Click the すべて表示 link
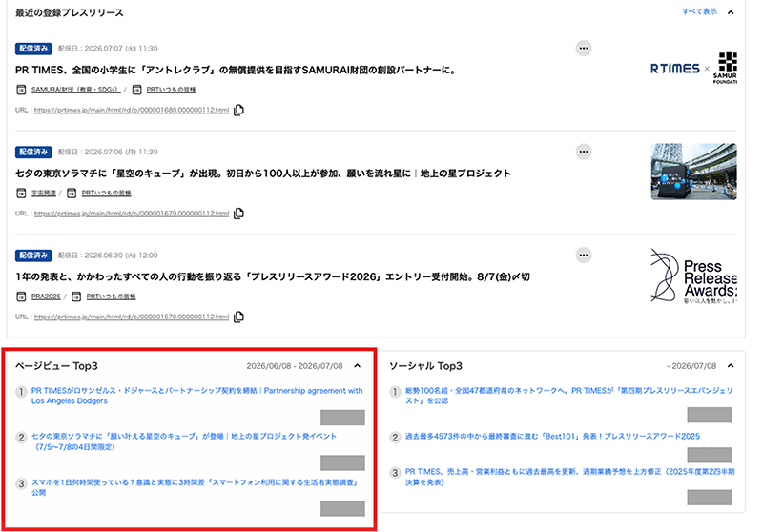Screen dimensions: 763x532 pyautogui.click(x=699, y=11)
